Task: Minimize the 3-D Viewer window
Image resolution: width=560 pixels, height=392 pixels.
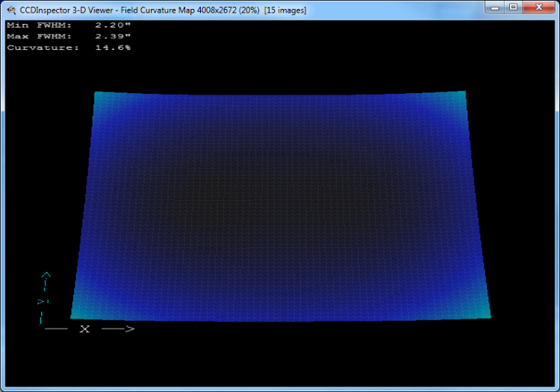Action: [x=494, y=7]
